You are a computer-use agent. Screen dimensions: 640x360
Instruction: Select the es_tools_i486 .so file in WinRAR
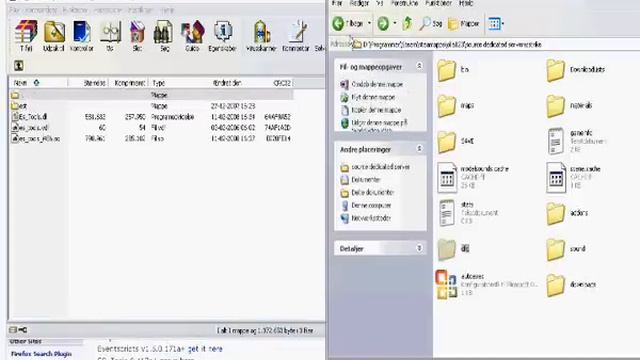[x=151, y=139]
